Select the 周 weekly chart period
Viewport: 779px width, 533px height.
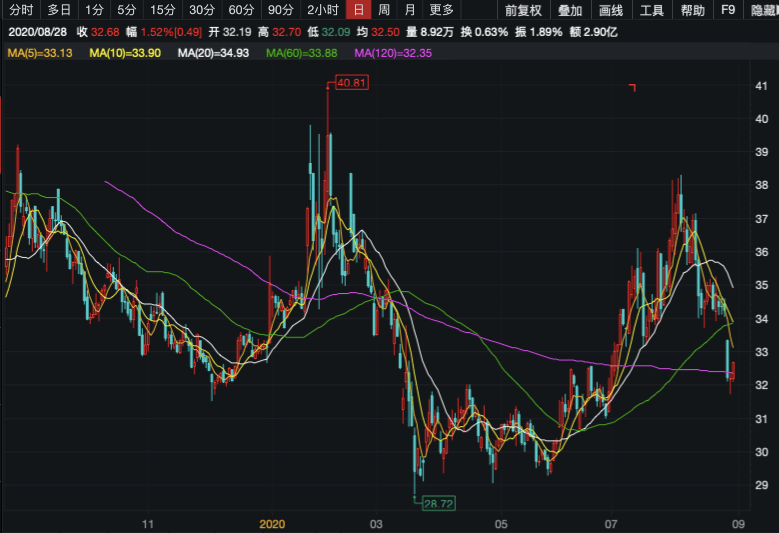(384, 11)
